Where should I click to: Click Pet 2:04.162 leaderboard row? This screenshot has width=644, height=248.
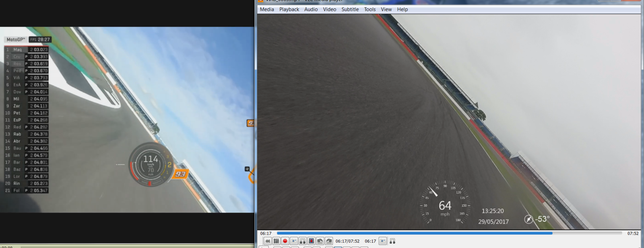point(27,113)
